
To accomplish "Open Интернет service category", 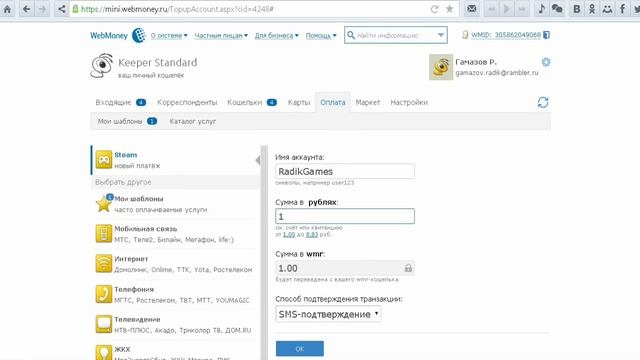I will click(x=175, y=264).
